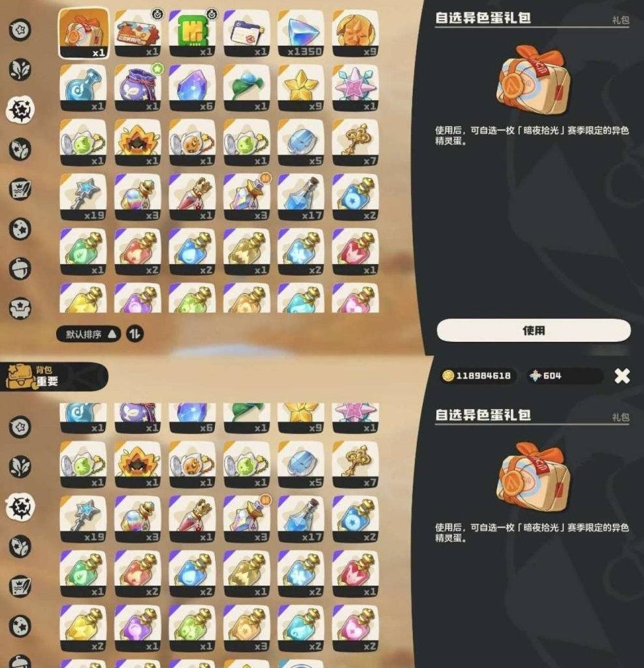This screenshot has height=668, width=644.
Task: Click the 使用 button
Action: point(534,330)
